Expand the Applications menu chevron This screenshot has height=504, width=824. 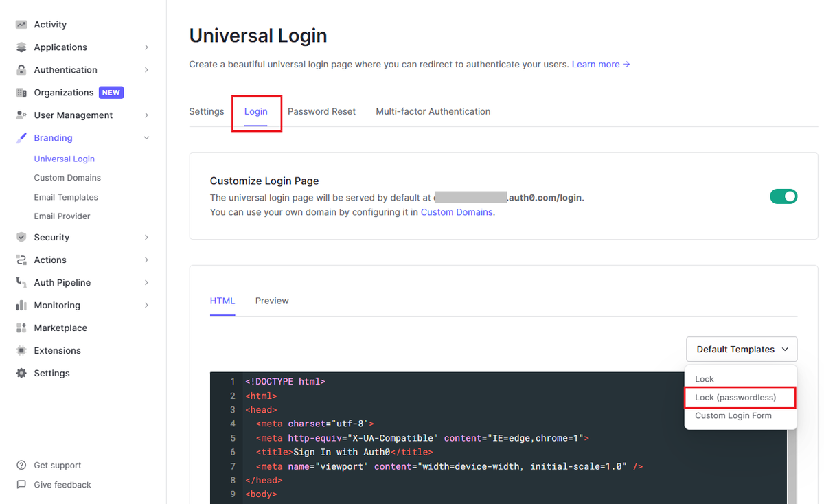coord(146,47)
